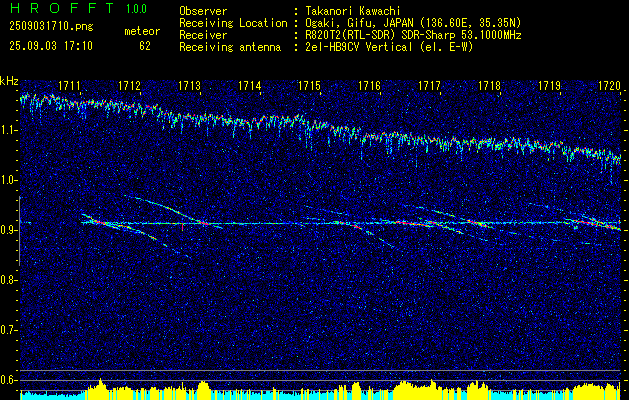Click the 1.0 kHz axis label
This screenshot has height=400, width=629.
9,180
